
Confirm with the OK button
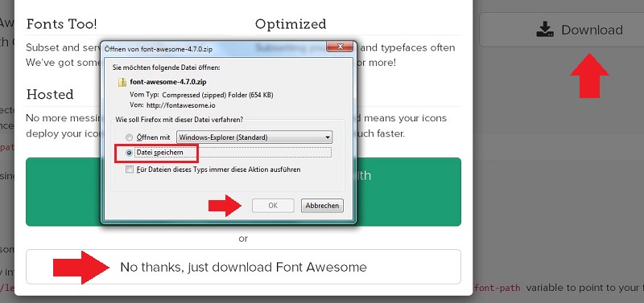coord(273,206)
